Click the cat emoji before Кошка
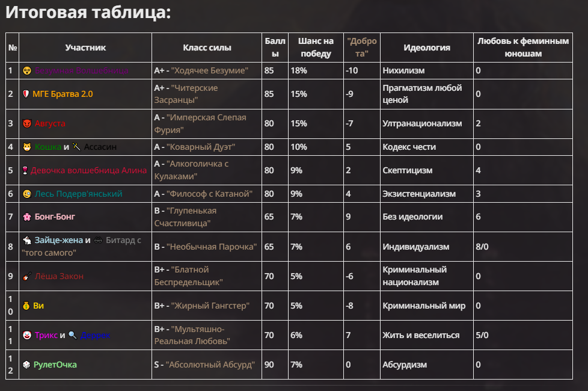588x391 pixels. pyautogui.click(x=26, y=147)
